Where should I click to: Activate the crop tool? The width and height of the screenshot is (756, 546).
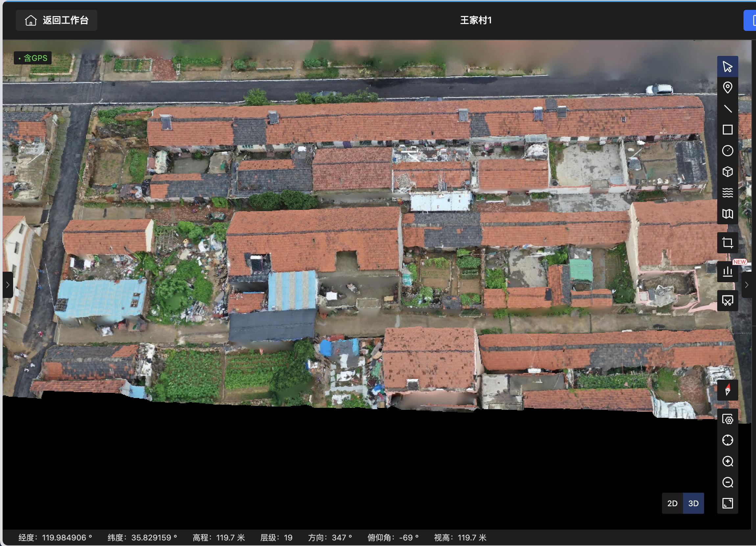click(x=727, y=243)
